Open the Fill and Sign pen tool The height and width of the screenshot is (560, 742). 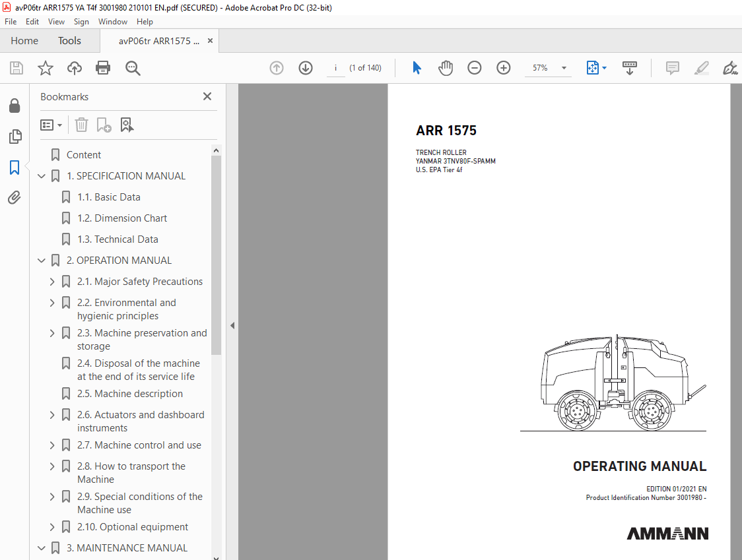click(730, 68)
